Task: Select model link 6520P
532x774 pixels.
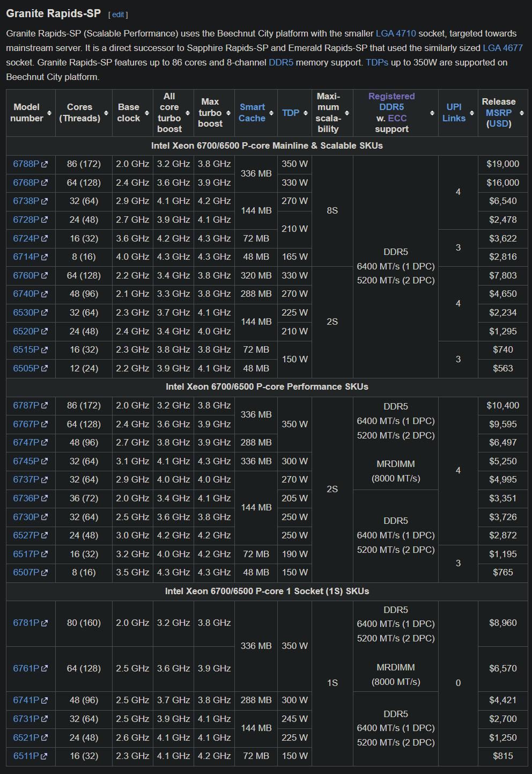Action: pyautogui.click(x=26, y=331)
